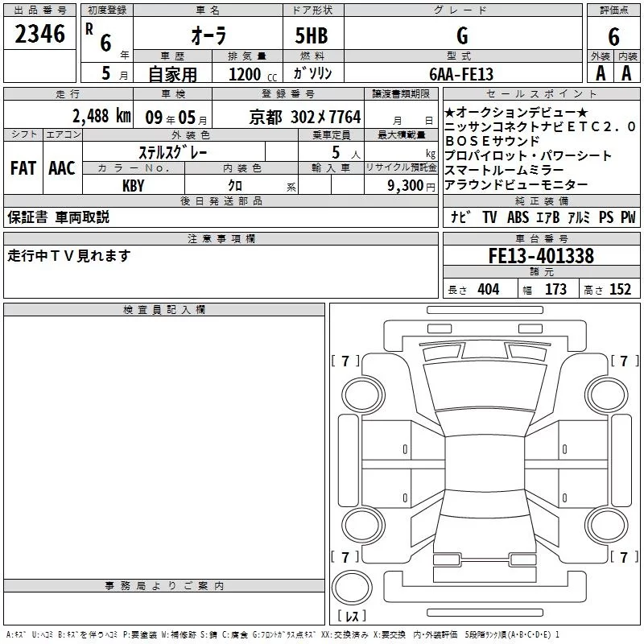Click the chassis number FE13-401338
The height and width of the screenshot is (644, 644).
(541, 256)
